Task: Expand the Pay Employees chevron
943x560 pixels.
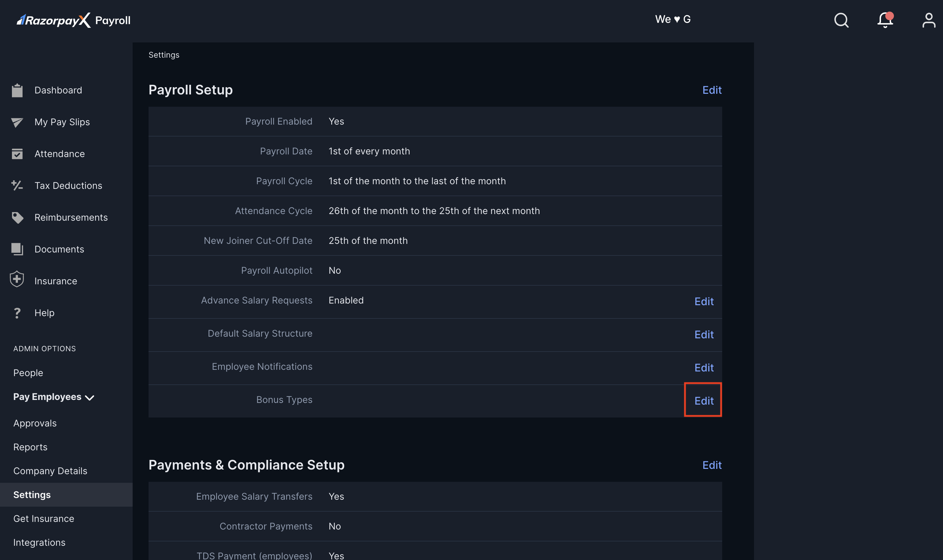Action: pos(90,398)
